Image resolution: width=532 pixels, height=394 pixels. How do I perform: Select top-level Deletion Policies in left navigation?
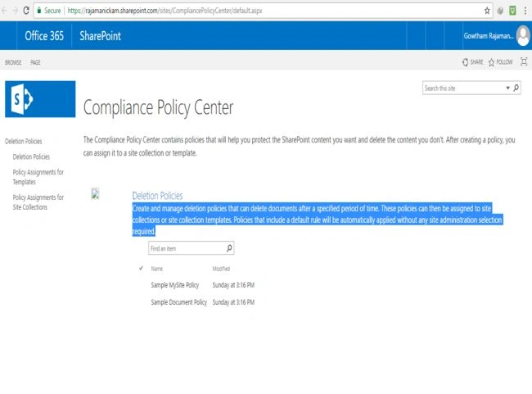pos(24,141)
